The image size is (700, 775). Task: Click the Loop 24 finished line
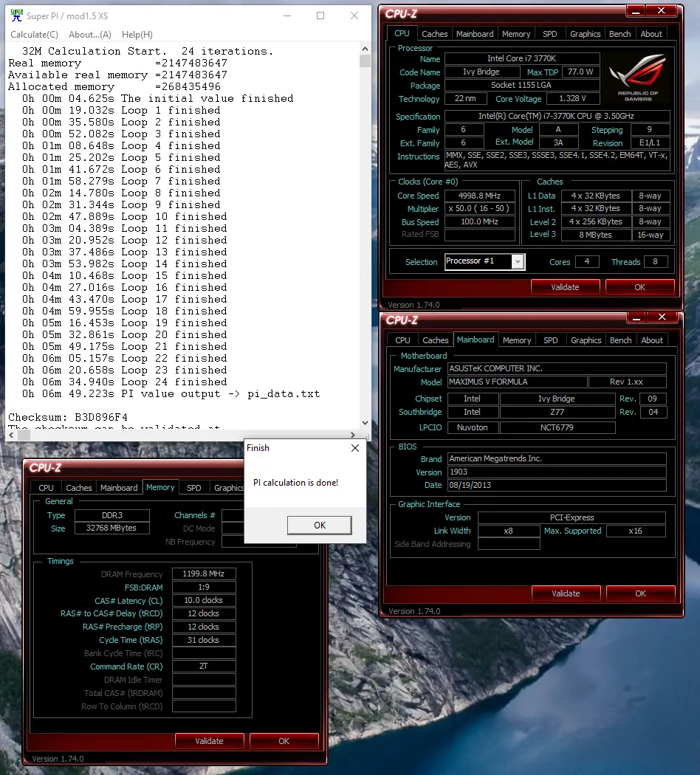click(125, 382)
